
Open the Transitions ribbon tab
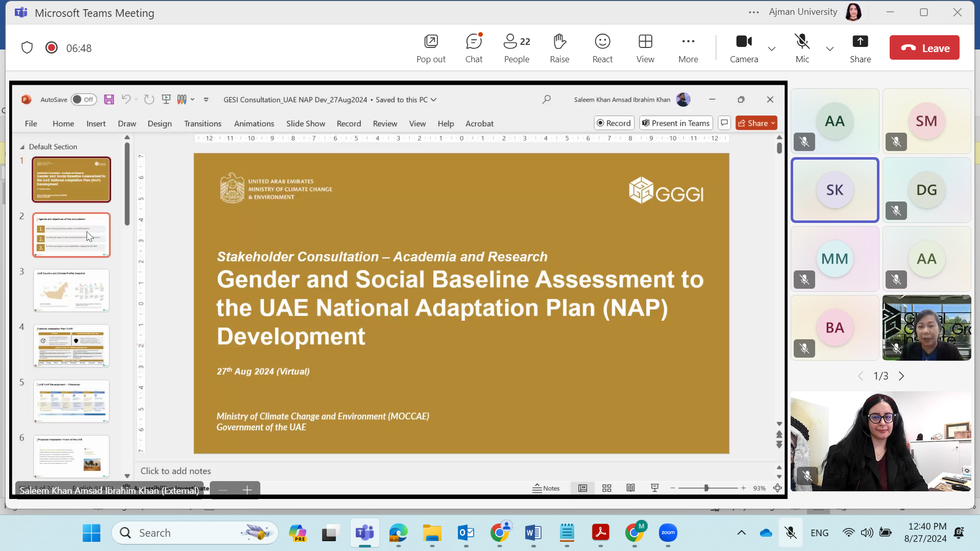(x=203, y=123)
